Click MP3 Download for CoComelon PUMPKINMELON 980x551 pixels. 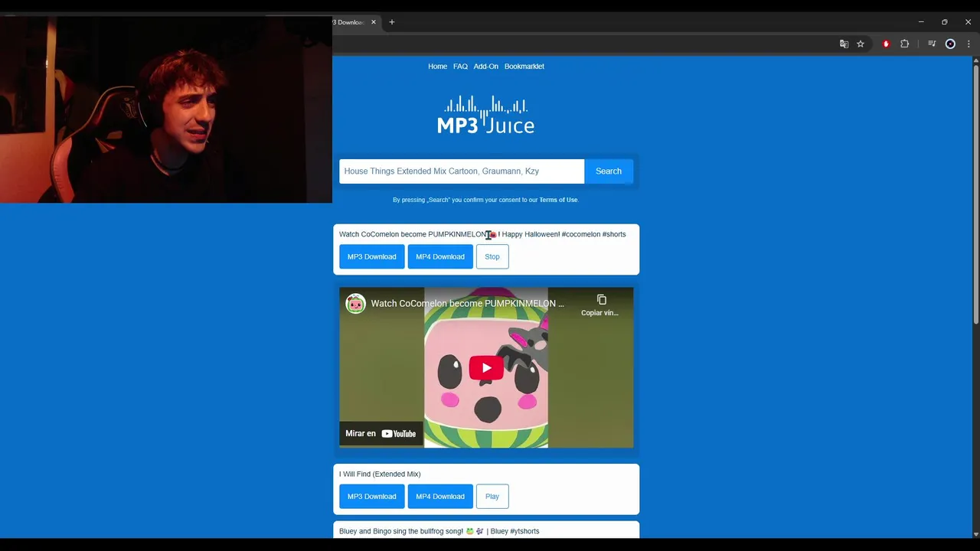click(372, 256)
